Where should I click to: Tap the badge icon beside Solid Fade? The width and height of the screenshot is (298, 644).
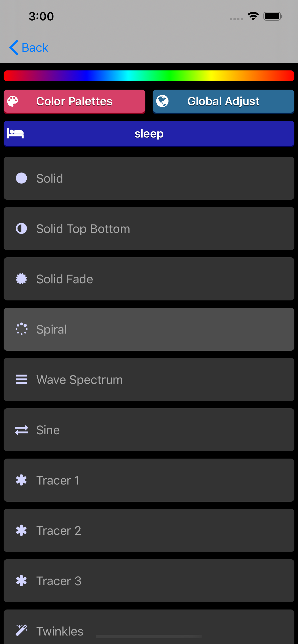(x=21, y=279)
